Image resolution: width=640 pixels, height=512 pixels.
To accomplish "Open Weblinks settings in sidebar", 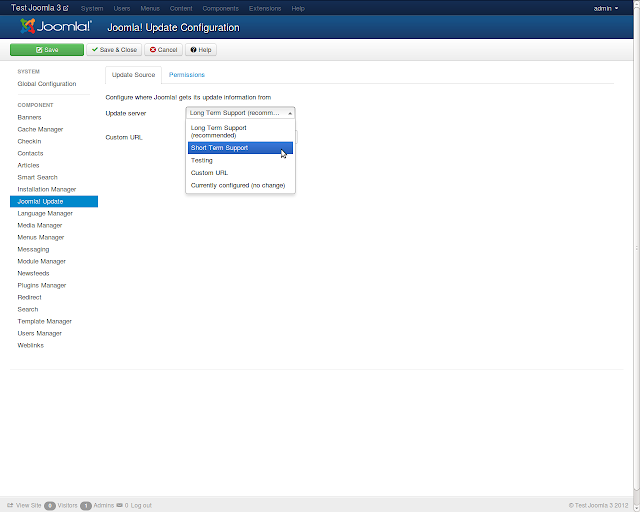I will (31, 345).
